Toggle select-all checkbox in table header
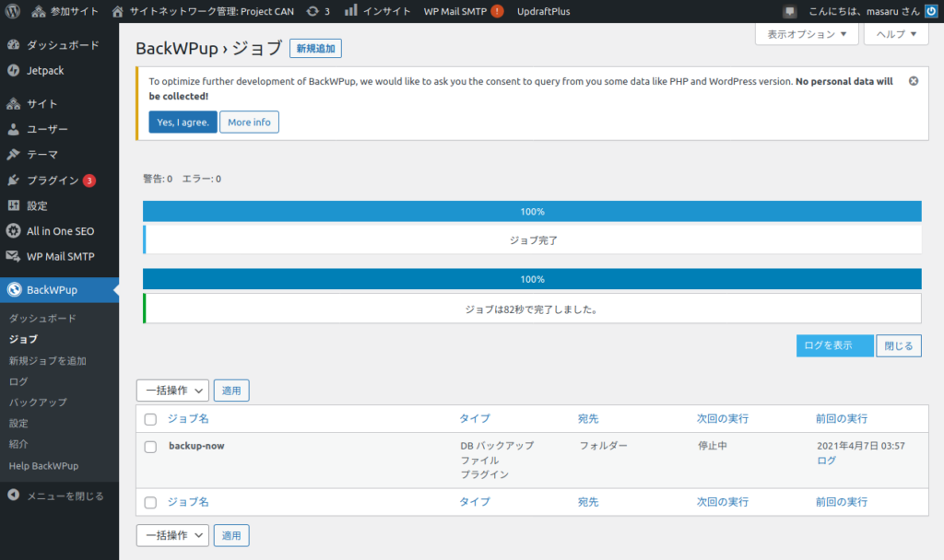This screenshot has height=560, width=944. coord(151,420)
